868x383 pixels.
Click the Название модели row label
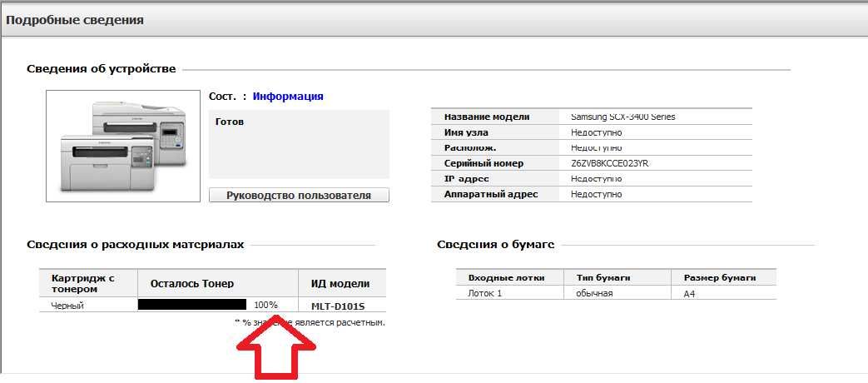[487, 117]
